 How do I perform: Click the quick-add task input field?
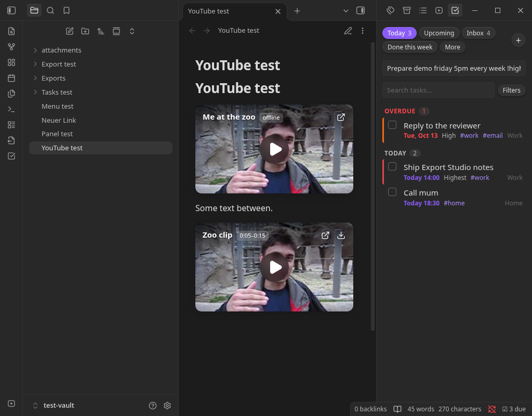tap(454, 68)
